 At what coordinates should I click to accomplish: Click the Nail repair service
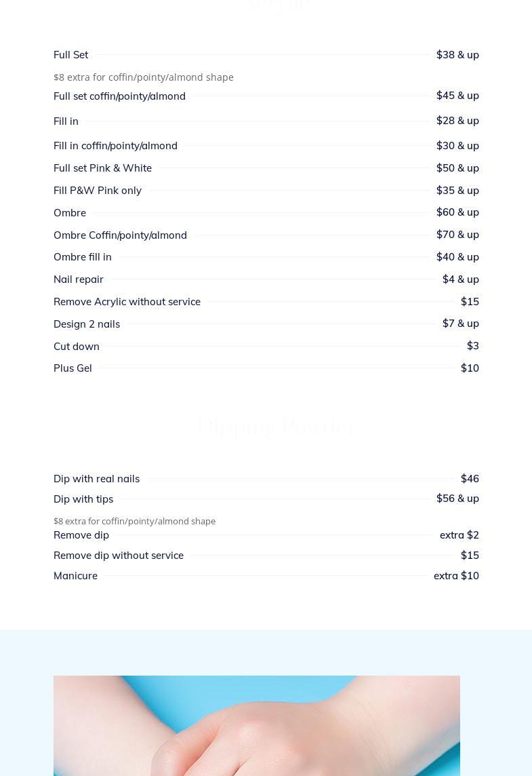click(x=78, y=279)
